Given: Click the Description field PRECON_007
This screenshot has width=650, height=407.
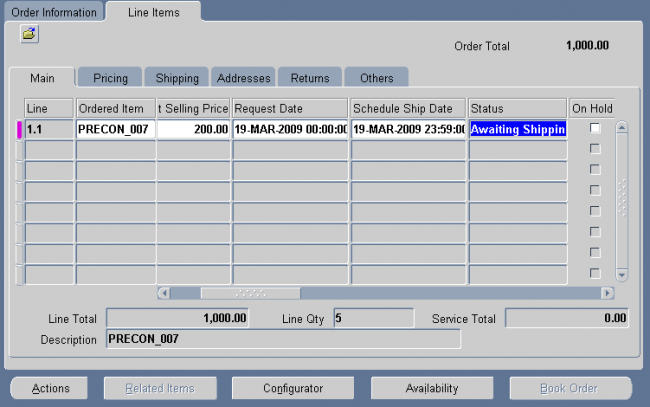Looking at the screenshot, I should pyautogui.click(x=283, y=339).
